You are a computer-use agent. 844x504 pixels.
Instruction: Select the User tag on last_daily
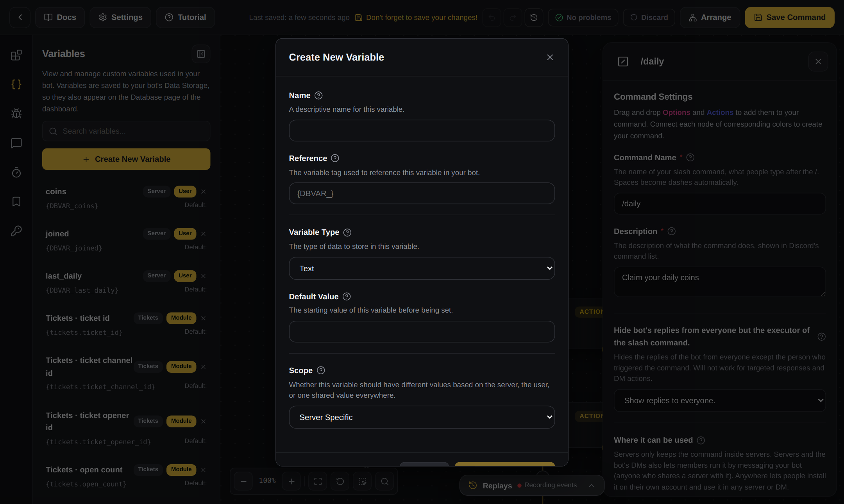point(185,276)
